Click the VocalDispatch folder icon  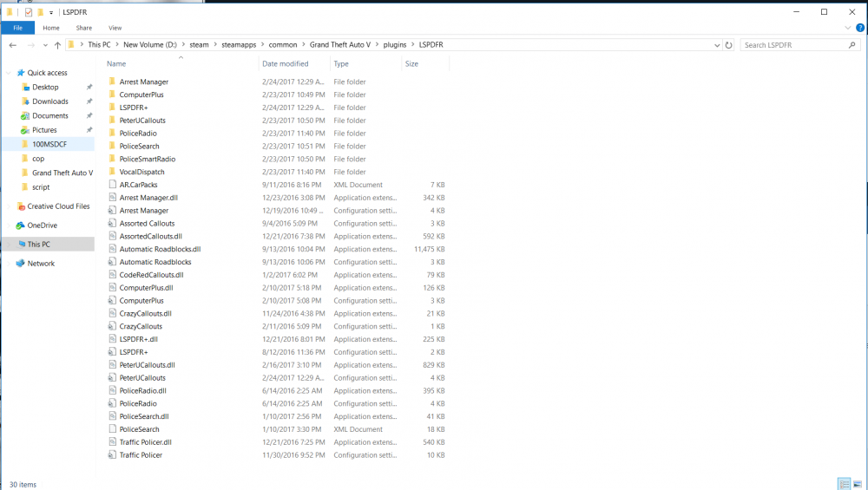pos(112,172)
